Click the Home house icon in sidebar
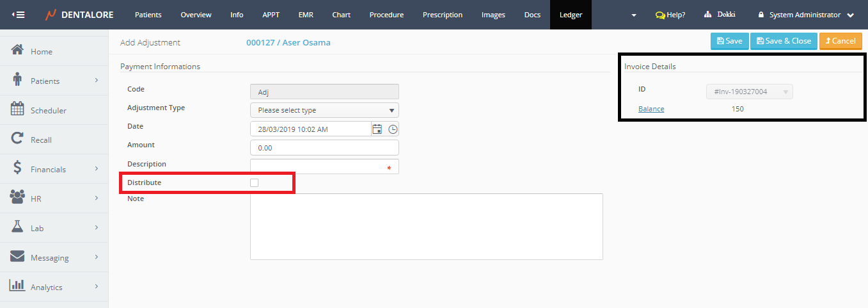The height and width of the screenshot is (308, 868). click(18, 51)
